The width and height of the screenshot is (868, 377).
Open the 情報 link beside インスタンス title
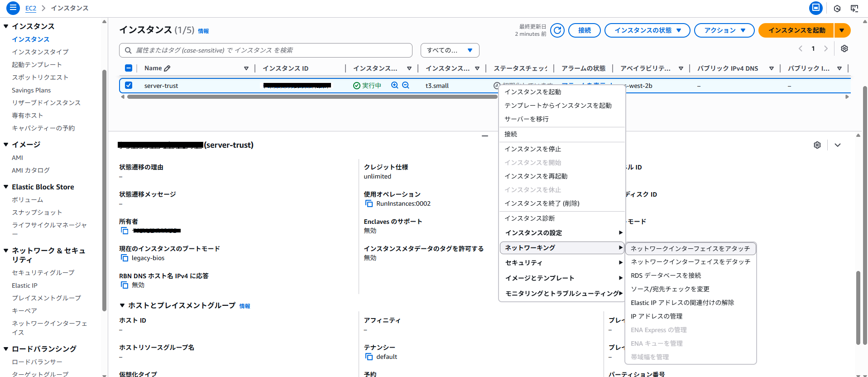pos(203,31)
